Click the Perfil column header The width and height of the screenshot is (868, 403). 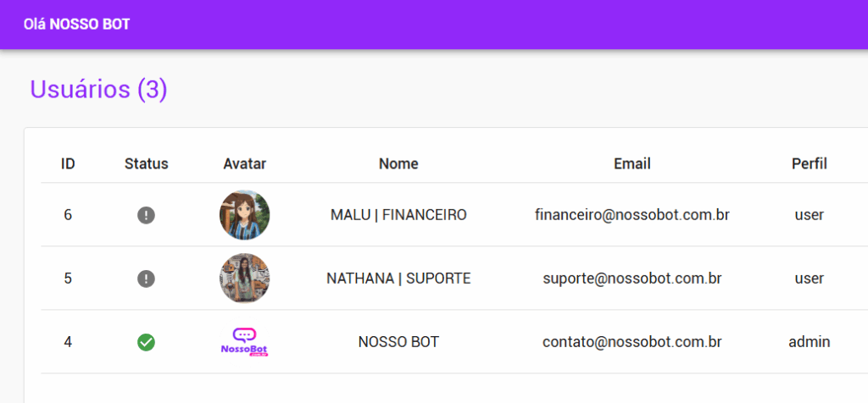809,163
